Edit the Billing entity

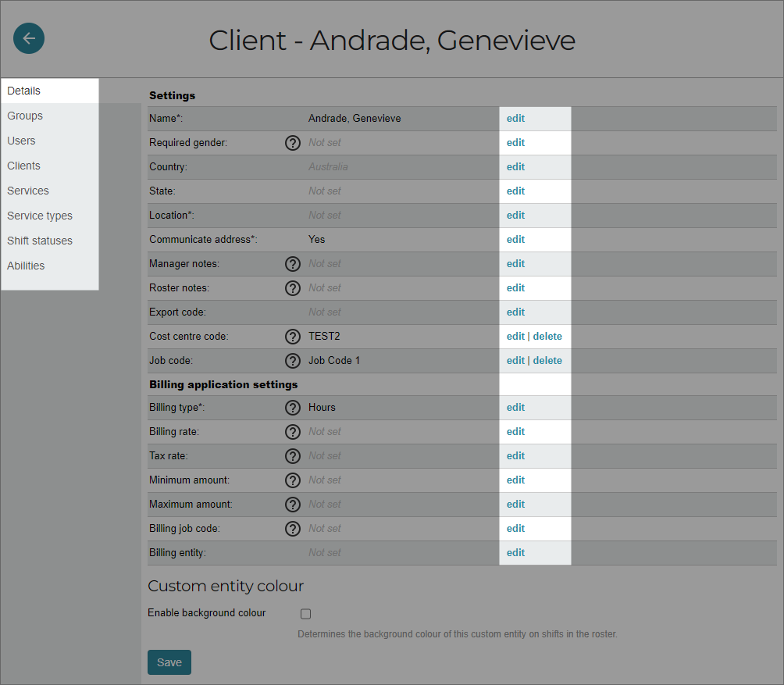click(515, 553)
